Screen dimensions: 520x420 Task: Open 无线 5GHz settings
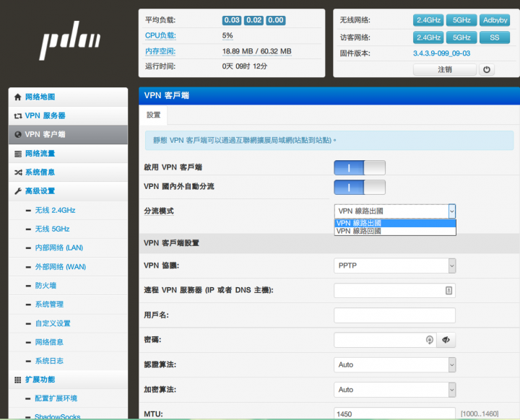tap(53, 229)
